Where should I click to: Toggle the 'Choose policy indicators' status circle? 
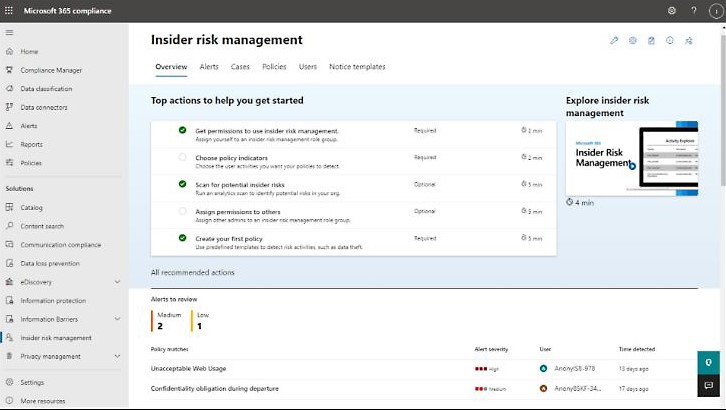click(x=182, y=157)
